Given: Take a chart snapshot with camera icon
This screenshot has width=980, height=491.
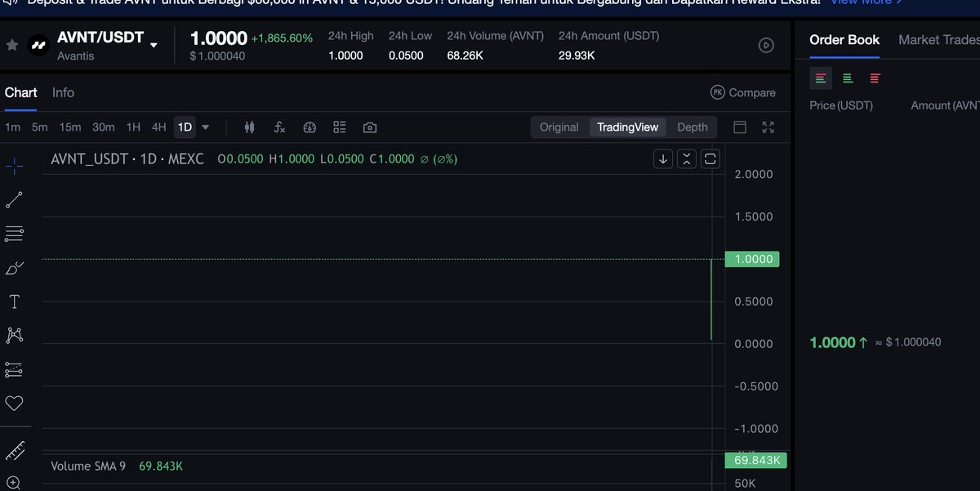Looking at the screenshot, I should (370, 127).
